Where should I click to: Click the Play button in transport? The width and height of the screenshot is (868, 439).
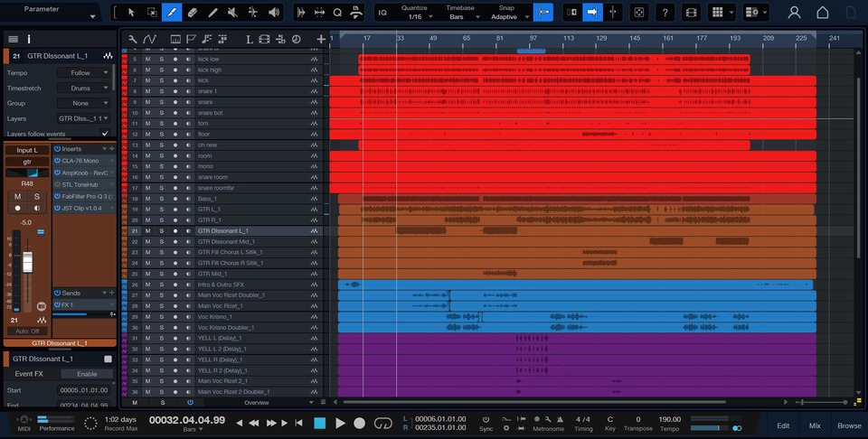tap(341, 423)
